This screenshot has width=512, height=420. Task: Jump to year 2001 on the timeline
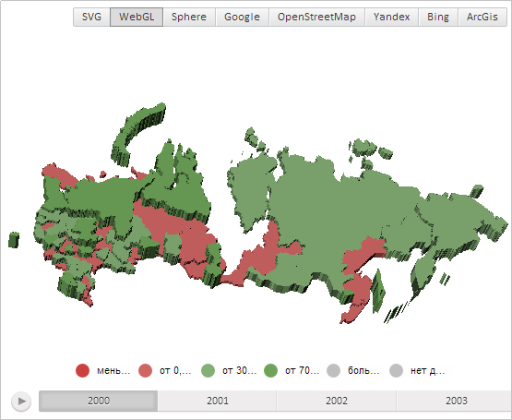[x=218, y=401]
